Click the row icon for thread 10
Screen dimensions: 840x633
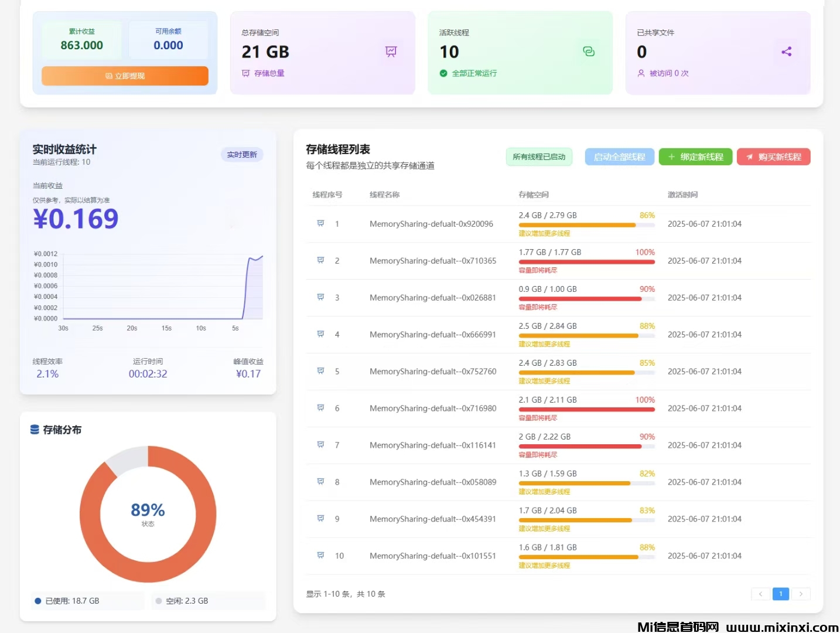(x=320, y=555)
